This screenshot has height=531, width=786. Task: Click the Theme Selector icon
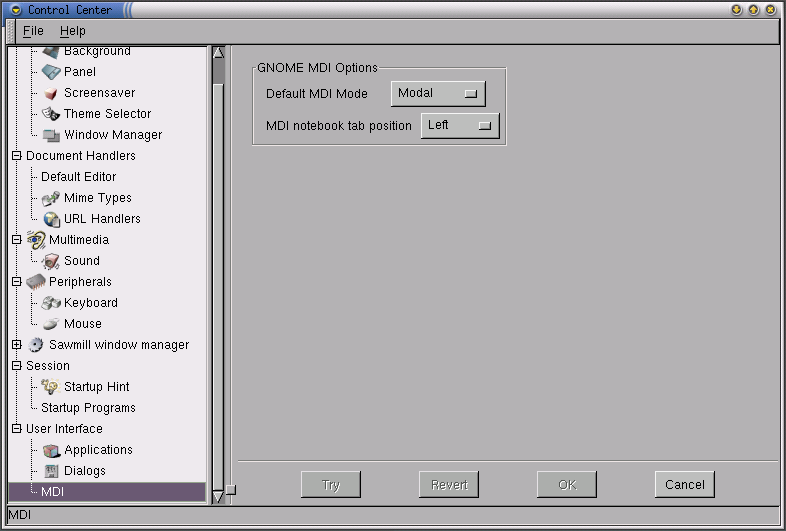click(51, 114)
